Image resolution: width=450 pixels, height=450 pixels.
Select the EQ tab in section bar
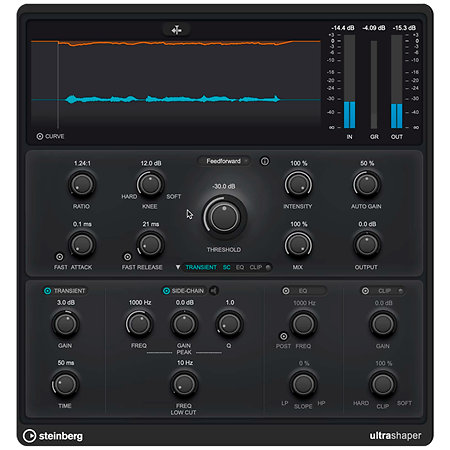pyautogui.click(x=240, y=267)
